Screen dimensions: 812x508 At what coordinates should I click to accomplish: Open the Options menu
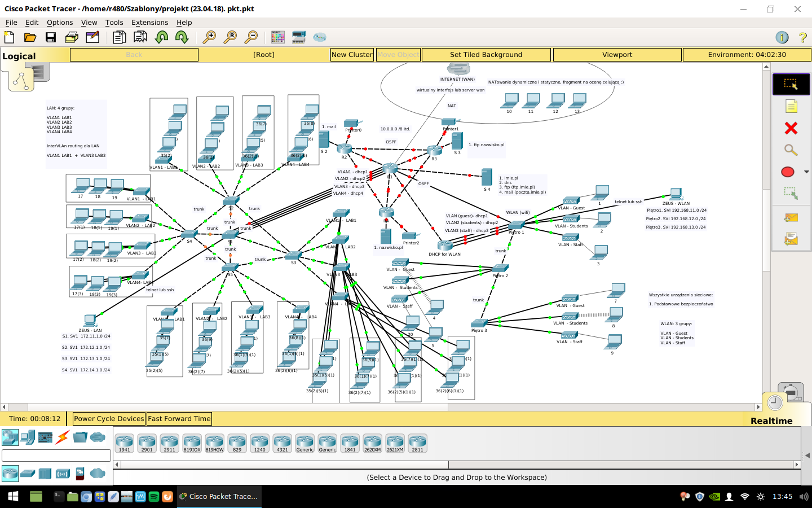coord(60,23)
